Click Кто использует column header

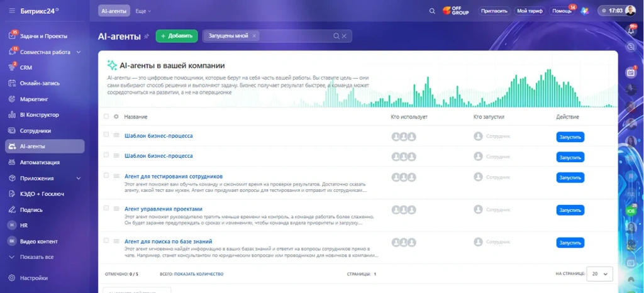pos(409,117)
